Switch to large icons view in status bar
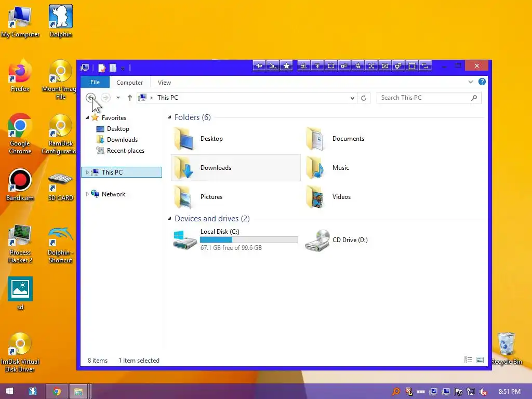The height and width of the screenshot is (399, 532). (480, 360)
